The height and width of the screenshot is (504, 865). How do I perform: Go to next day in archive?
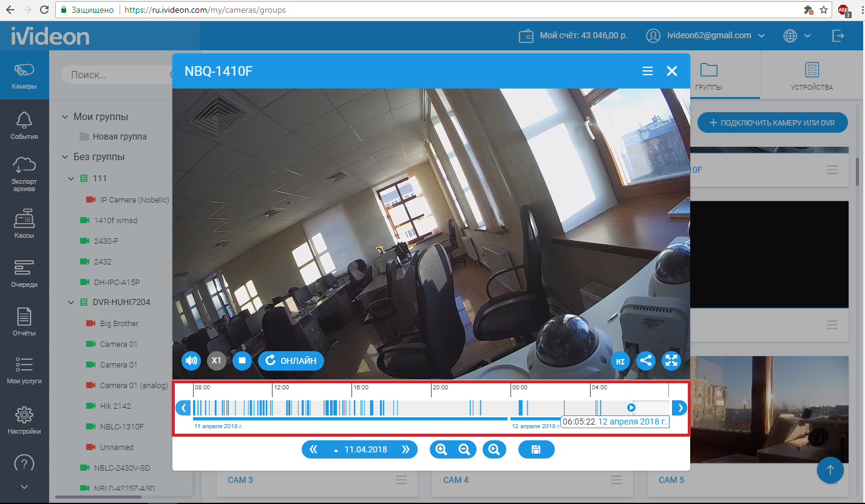pyautogui.click(x=405, y=450)
